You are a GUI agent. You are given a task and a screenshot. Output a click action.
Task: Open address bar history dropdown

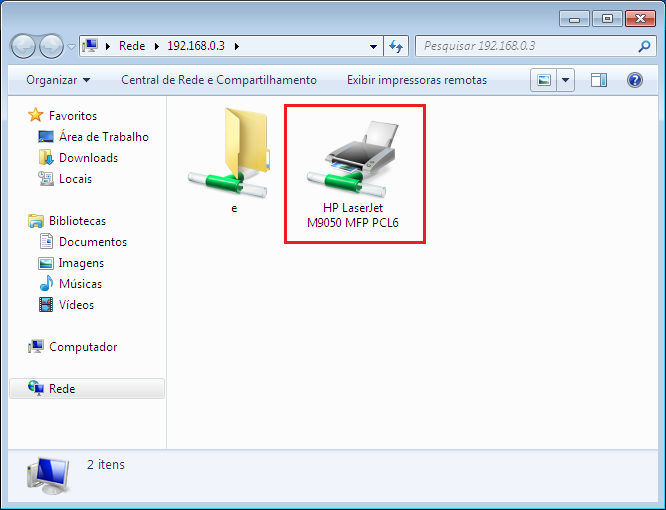point(373,46)
